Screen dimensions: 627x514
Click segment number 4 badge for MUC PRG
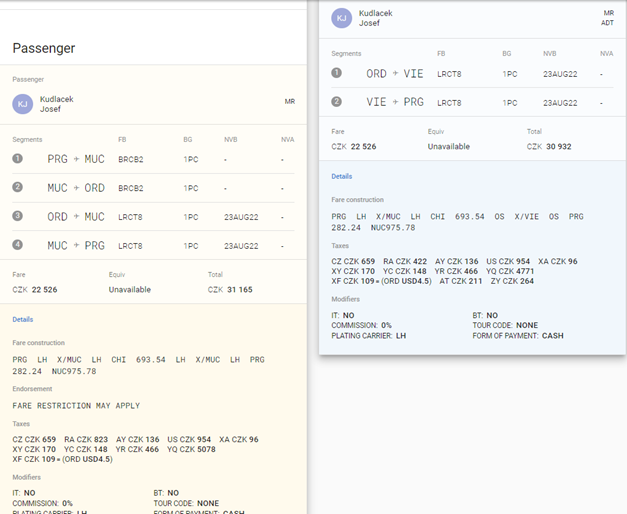pyautogui.click(x=18, y=245)
